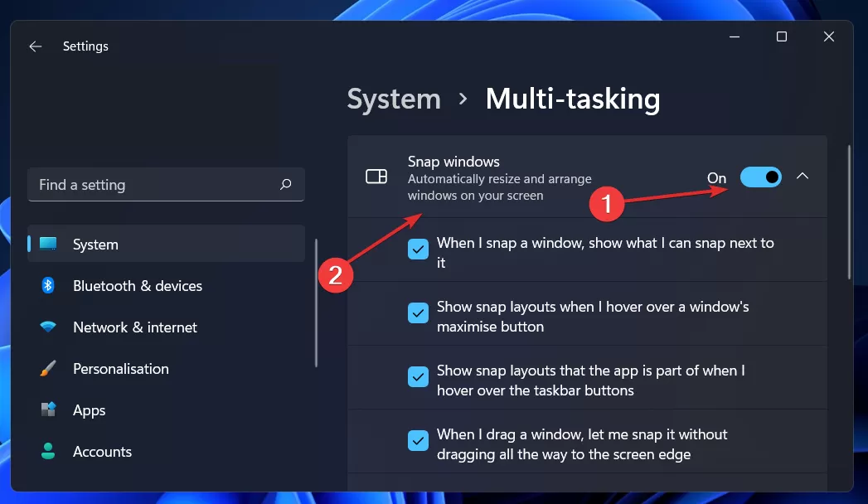Open Apps settings category
This screenshot has height=504, width=868.
(x=166, y=410)
